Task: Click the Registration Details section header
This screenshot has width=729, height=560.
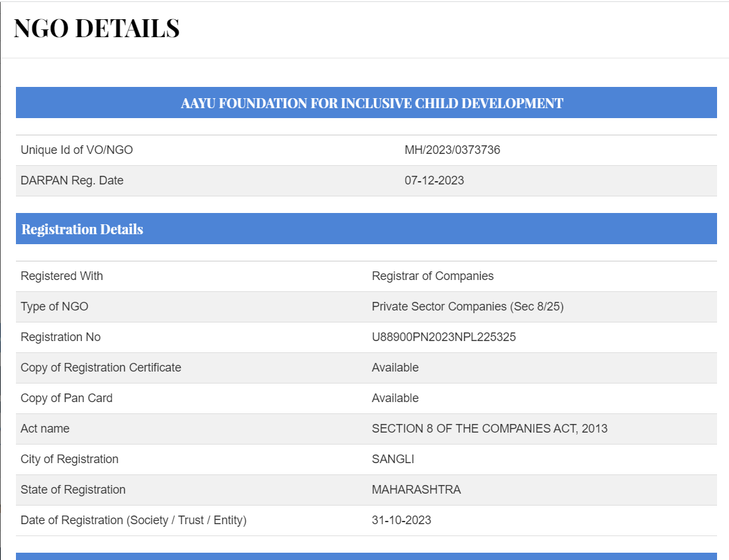Action: [366, 229]
